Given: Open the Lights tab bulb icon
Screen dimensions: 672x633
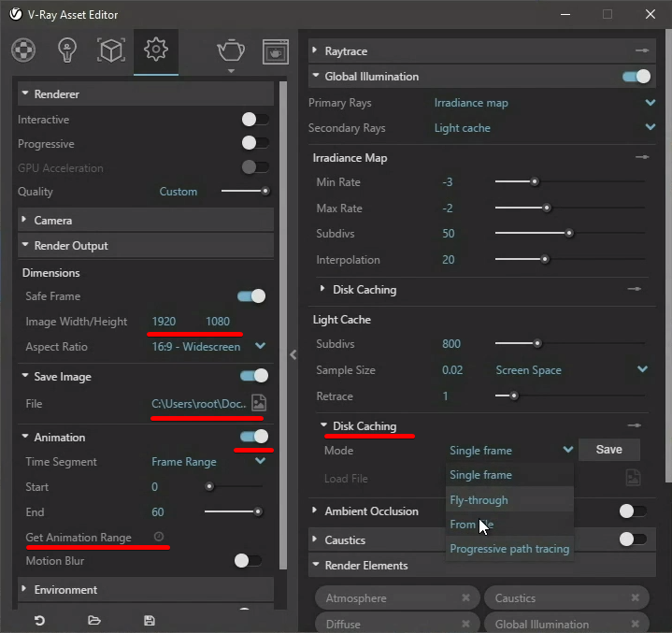Looking at the screenshot, I should [x=67, y=50].
